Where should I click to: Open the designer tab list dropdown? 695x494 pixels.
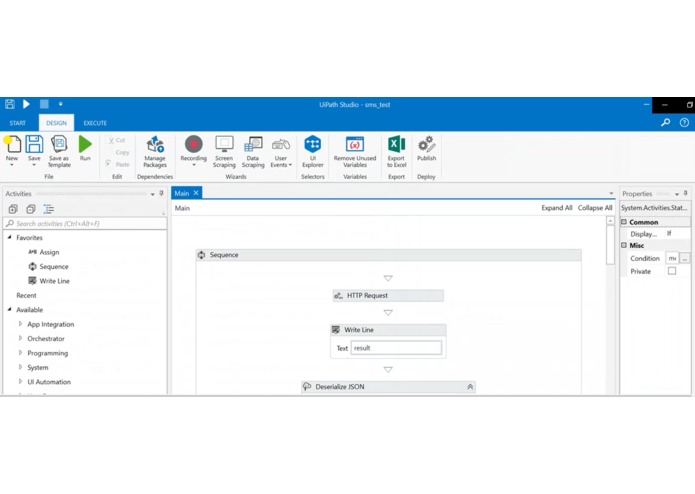click(x=611, y=193)
